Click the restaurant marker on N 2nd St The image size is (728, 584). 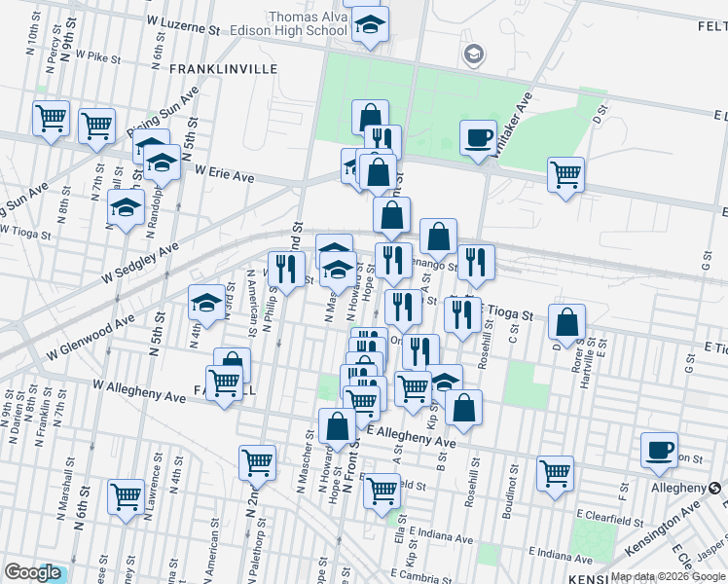click(286, 270)
